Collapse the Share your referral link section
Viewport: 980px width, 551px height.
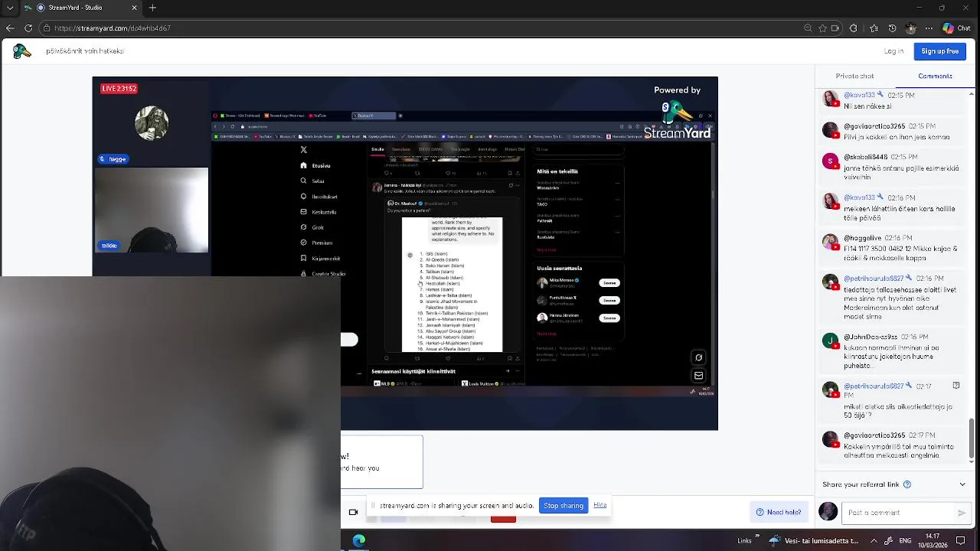pyautogui.click(x=962, y=484)
